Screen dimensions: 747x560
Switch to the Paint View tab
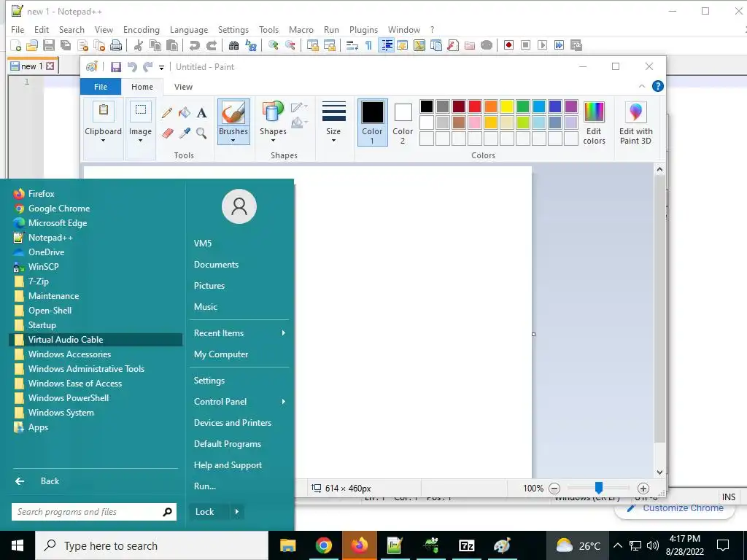(x=183, y=87)
